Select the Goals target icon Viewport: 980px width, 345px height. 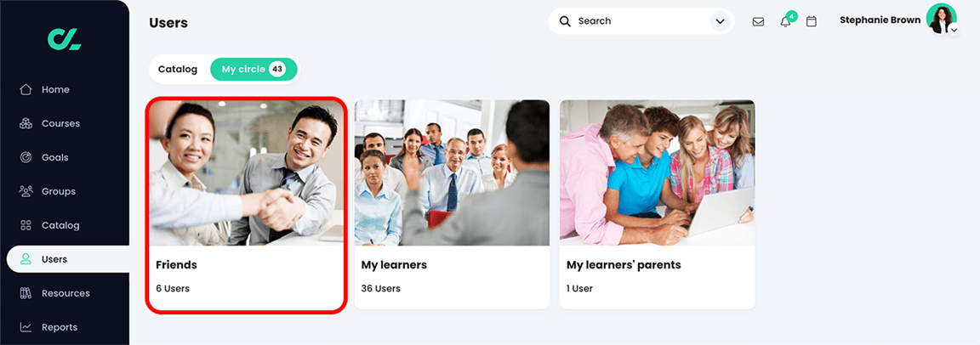click(26, 157)
